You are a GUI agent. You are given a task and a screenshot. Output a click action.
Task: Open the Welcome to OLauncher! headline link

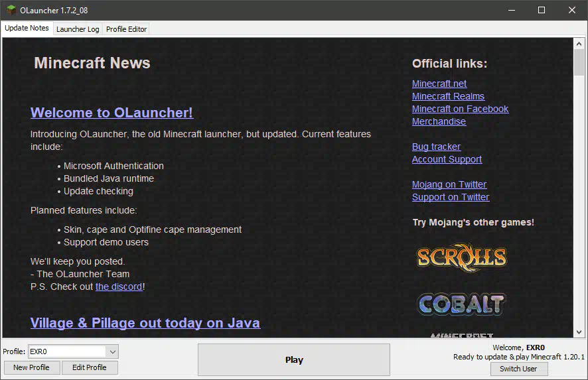pyautogui.click(x=111, y=113)
